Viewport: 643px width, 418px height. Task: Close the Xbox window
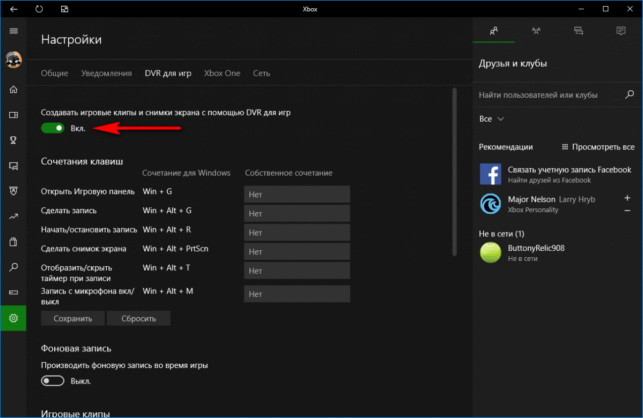click(x=630, y=9)
